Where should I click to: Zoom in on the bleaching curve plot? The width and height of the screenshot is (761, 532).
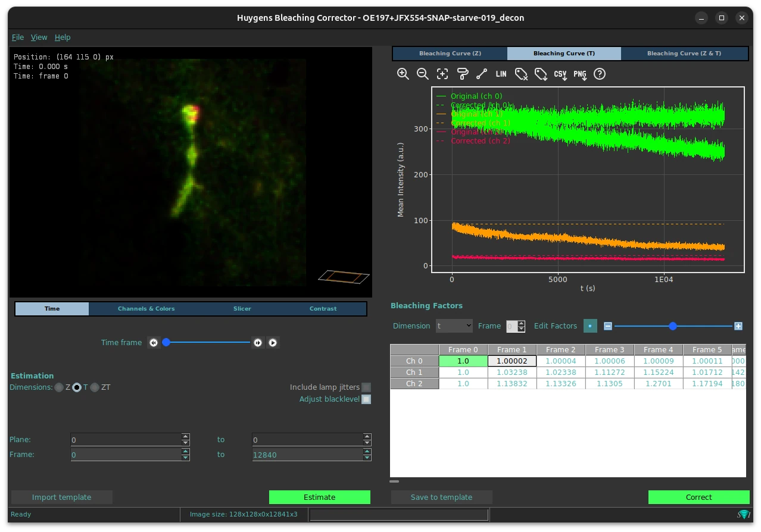[x=403, y=74]
